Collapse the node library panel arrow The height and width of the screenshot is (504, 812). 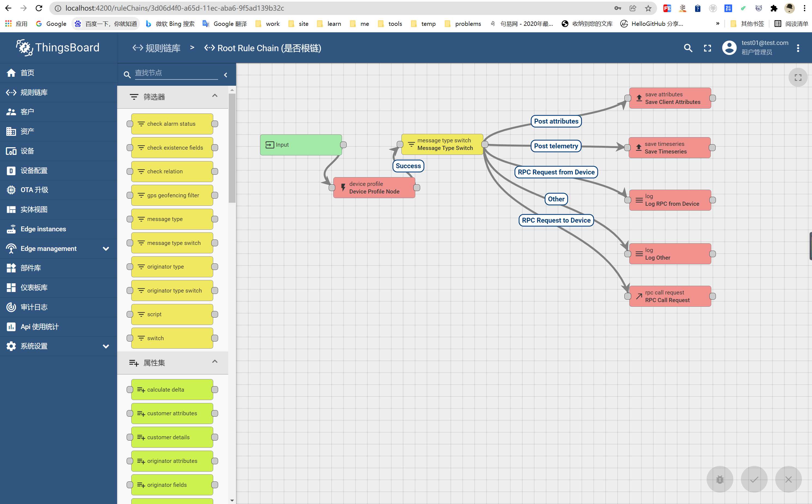click(x=226, y=75)
